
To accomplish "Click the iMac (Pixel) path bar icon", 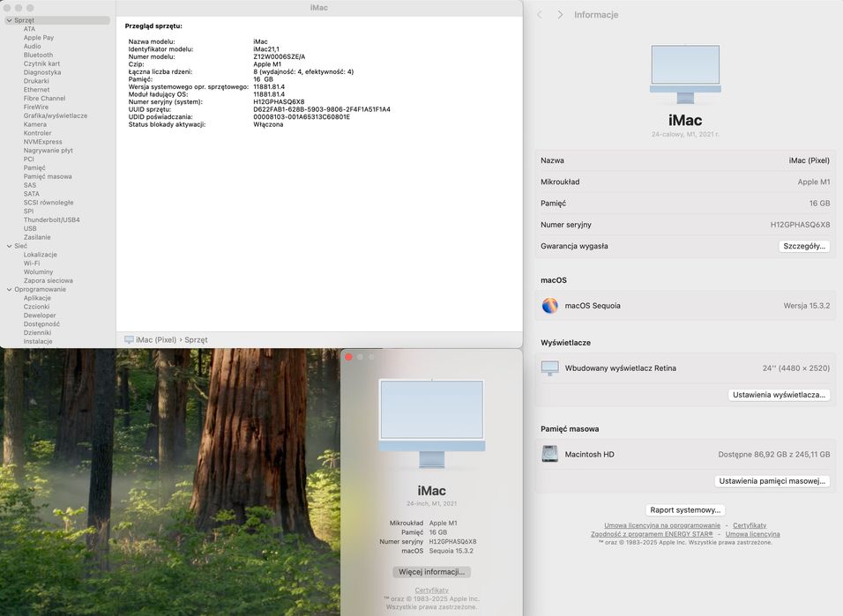I will pos(129,339).
